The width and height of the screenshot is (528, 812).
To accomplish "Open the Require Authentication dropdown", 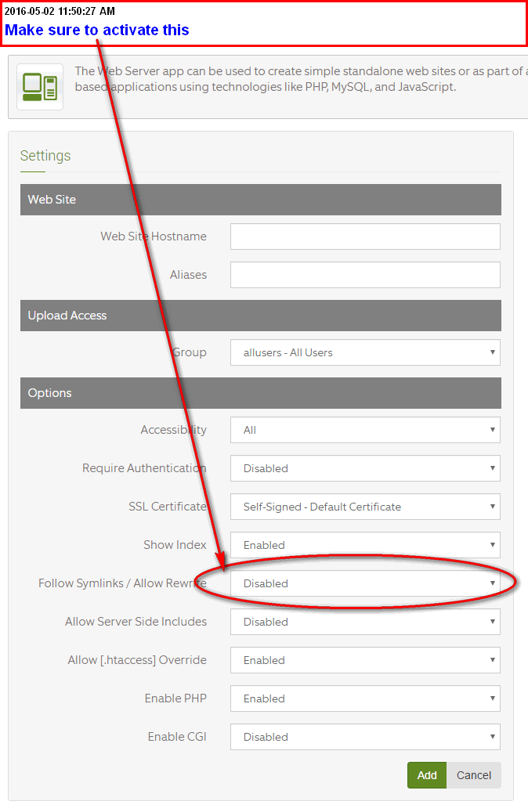I will tap(365, 469).
